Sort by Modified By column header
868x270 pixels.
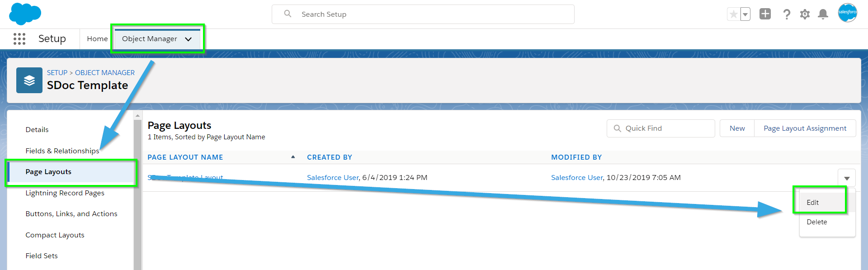[576, 157]
